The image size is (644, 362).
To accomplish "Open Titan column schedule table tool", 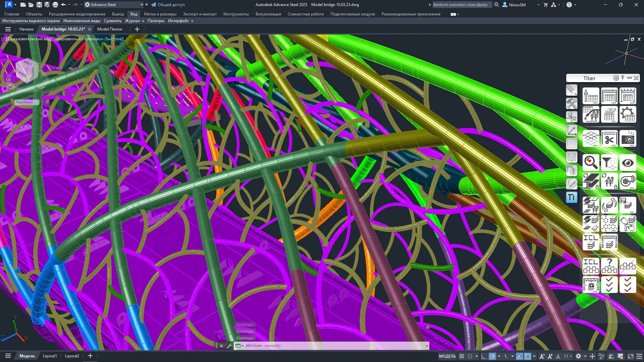I will pyautogui.click(x=591, y=96).
